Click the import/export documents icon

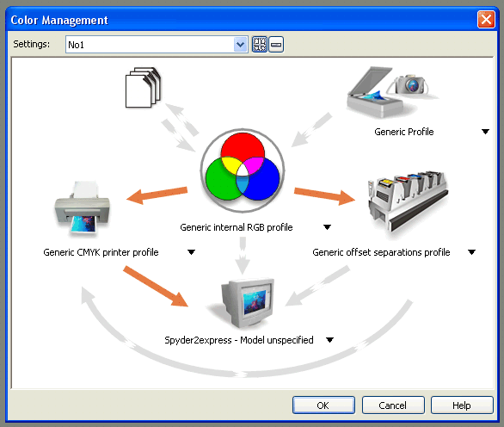[x=143, y=87]
